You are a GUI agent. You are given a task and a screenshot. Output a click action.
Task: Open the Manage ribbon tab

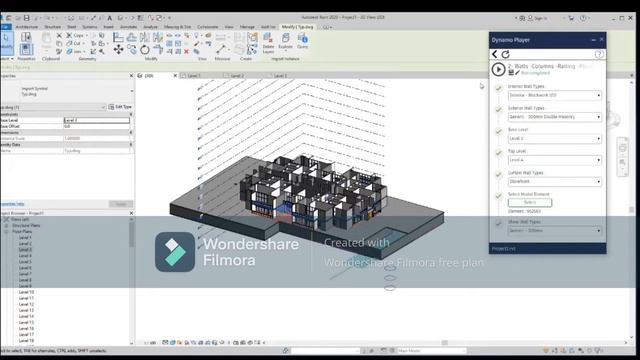tap(247, 27)
